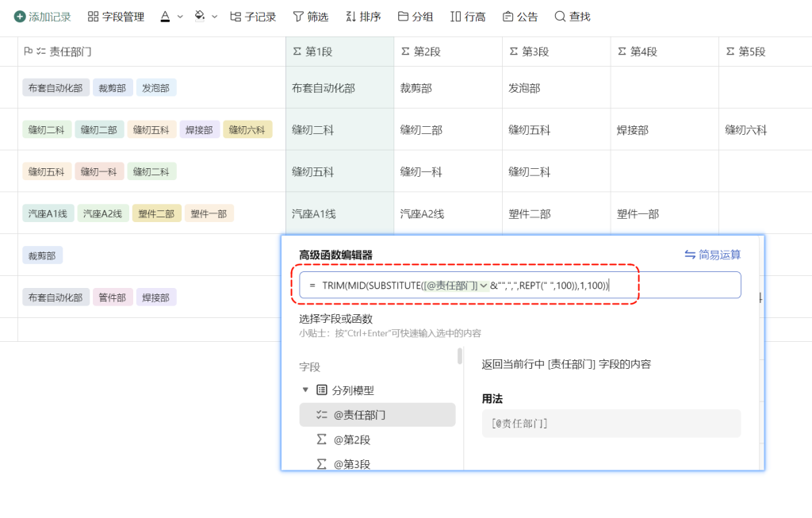The image size is (812, 518).
Task: Open the 查找 search tool
Action: pyautogui.click(x=573, y=17)
